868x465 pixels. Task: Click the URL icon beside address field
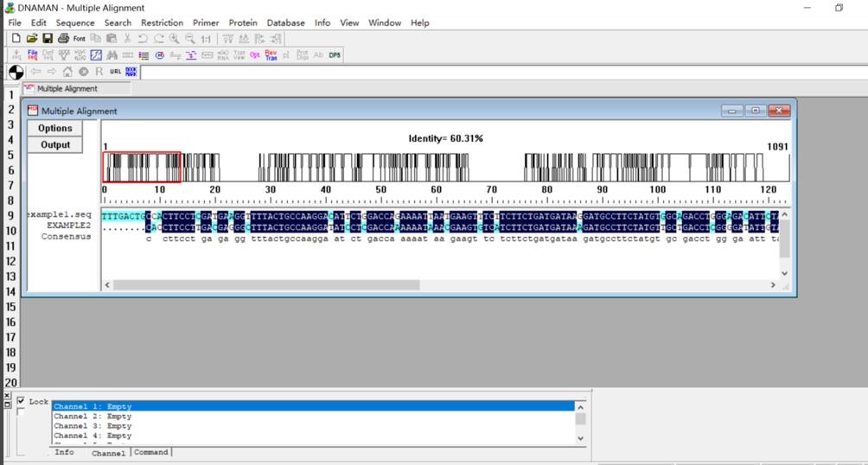point(115,72)
